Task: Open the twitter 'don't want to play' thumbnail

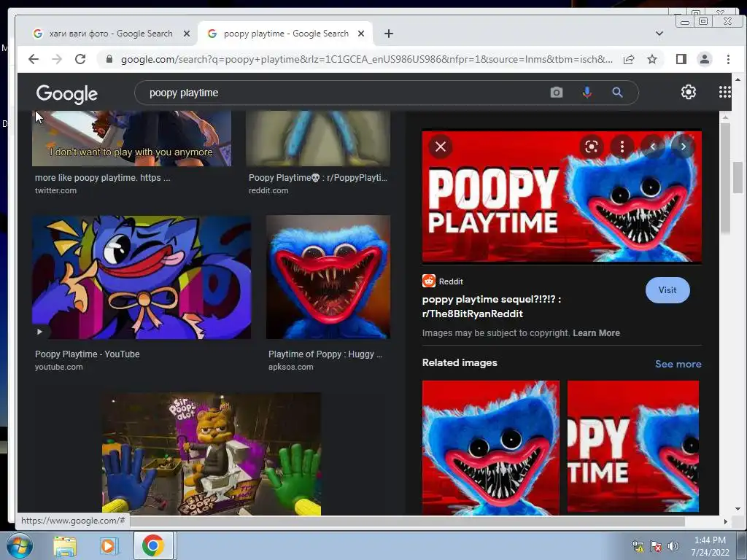Action: tap(131, 139)
